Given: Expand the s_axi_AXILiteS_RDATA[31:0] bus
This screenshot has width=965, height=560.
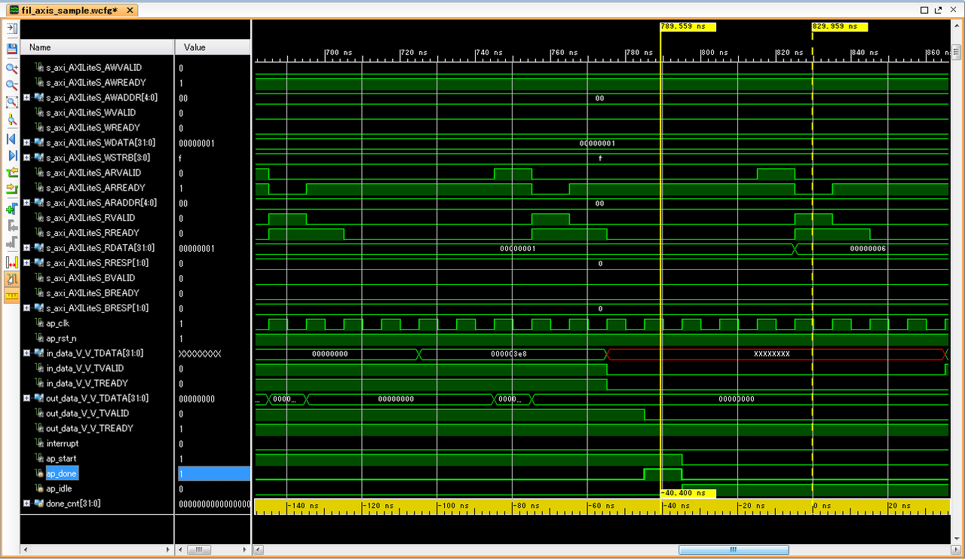Looking at the screenshot, I should click(26, 248).
